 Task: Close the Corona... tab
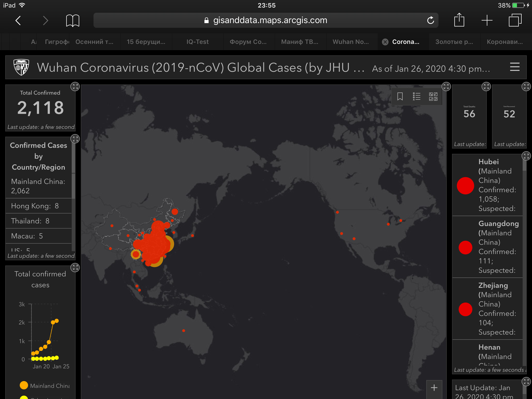[x=385, y=42]
